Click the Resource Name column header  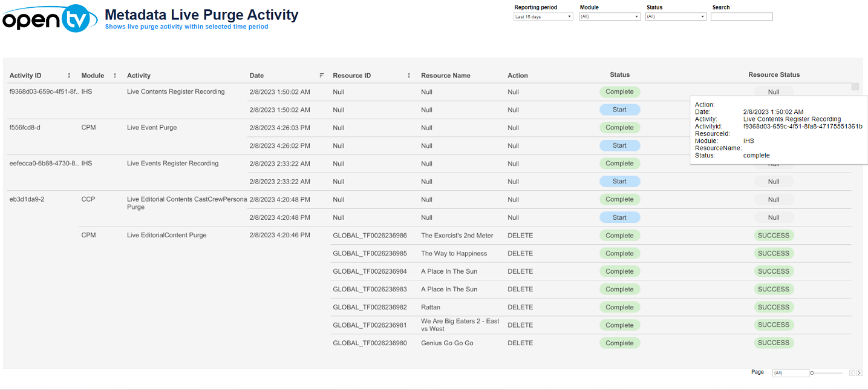(445, 76)
